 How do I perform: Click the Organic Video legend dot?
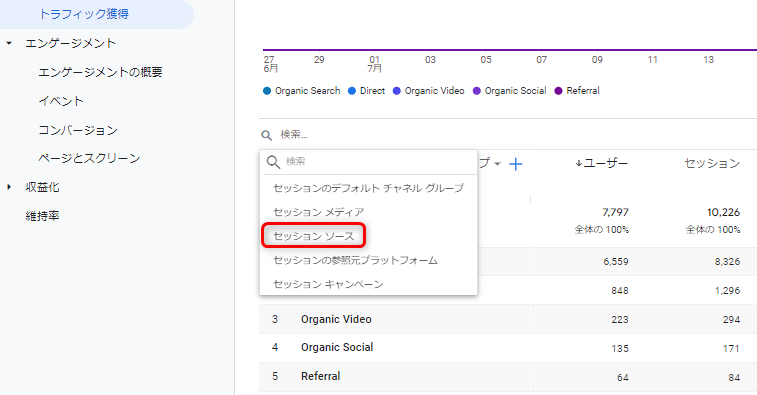pos(397,91)
